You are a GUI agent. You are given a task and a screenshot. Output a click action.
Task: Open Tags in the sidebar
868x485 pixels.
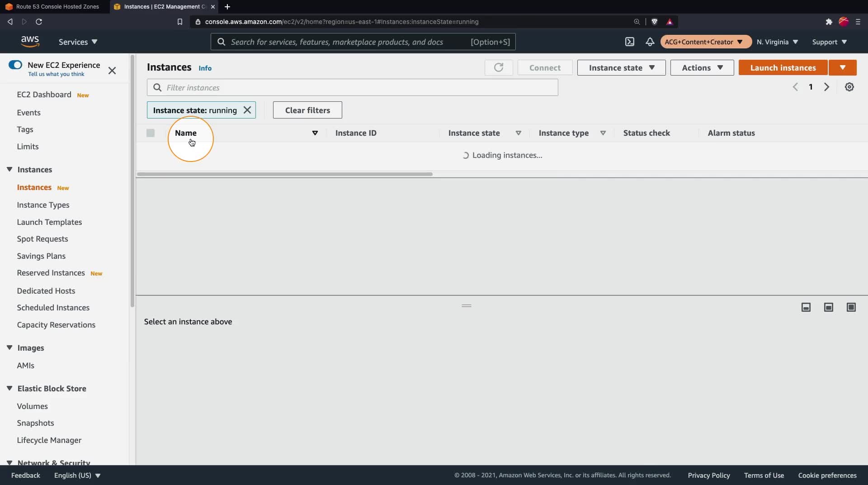coord(25,129)
